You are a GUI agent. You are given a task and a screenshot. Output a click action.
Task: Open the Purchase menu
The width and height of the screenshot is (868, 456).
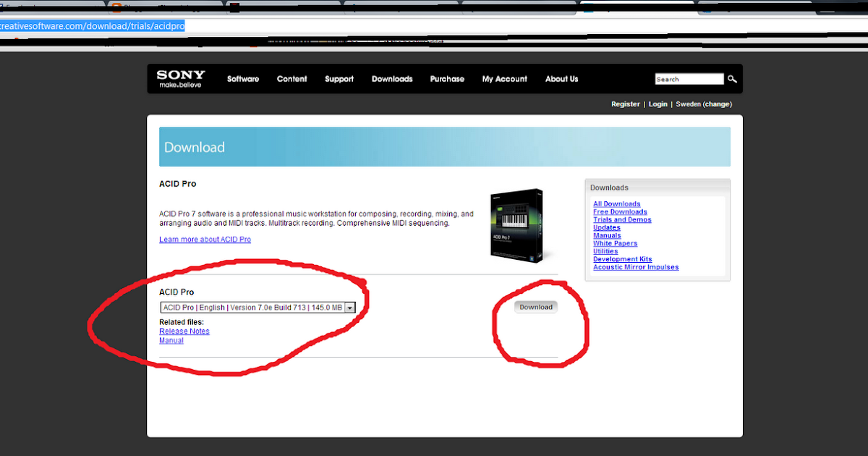pyautogui.click(x=447, y=79)
